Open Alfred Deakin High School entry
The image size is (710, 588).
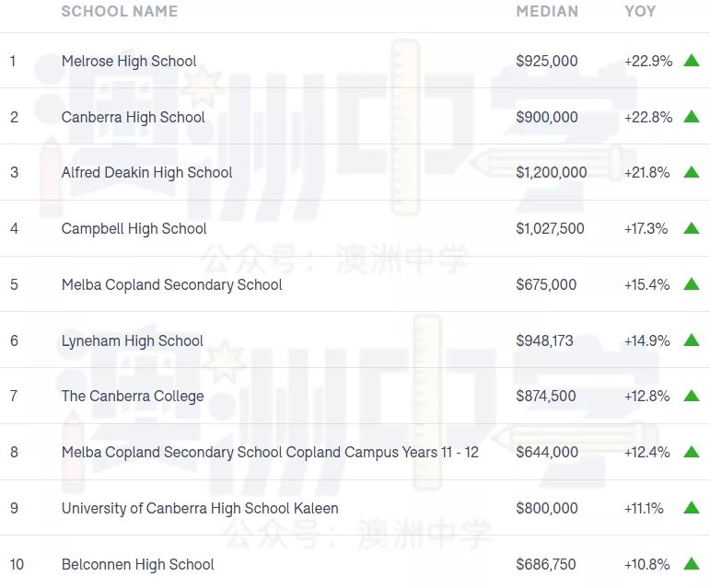point(146,173)
